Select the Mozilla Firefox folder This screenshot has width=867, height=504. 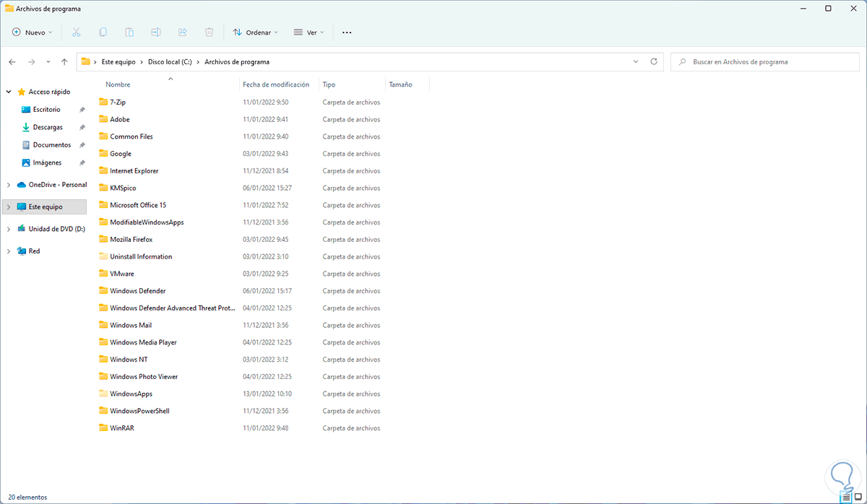[131, 240]
